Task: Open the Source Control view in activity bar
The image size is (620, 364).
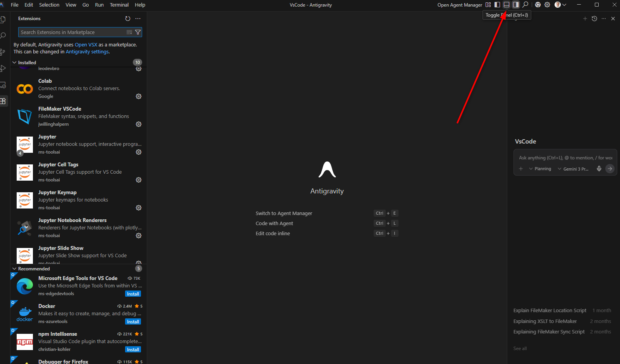Action: [x=3, y=52]
